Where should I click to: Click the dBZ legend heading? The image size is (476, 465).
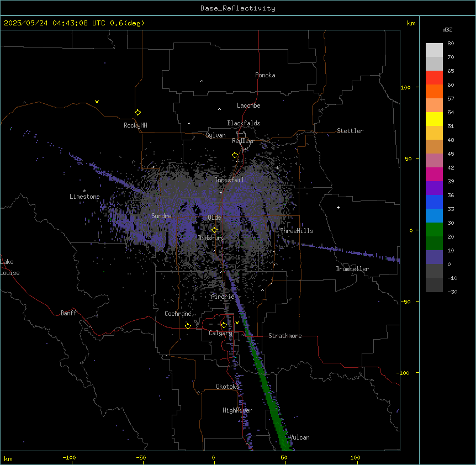coord(448,29)
